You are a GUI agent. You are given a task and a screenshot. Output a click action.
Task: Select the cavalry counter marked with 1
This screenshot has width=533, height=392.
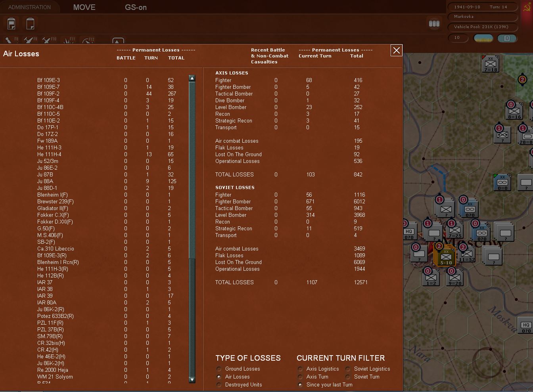[x=502, y=135]
